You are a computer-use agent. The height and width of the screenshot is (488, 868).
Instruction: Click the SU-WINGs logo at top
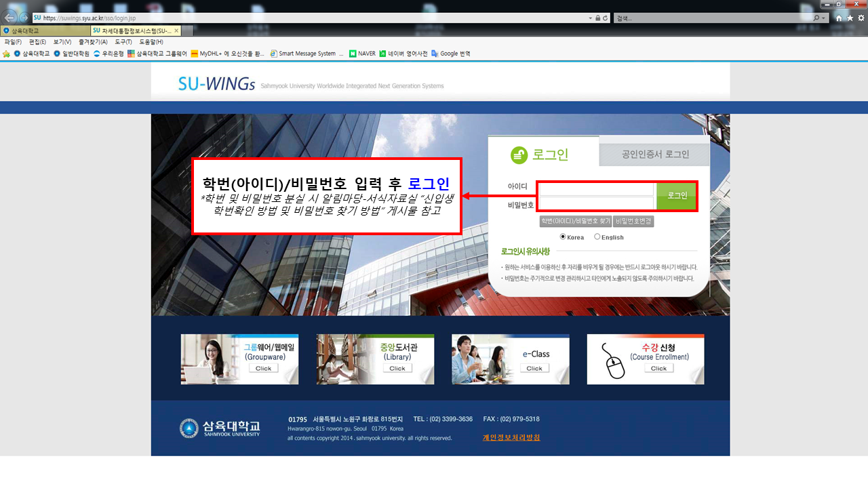(216, 84)
